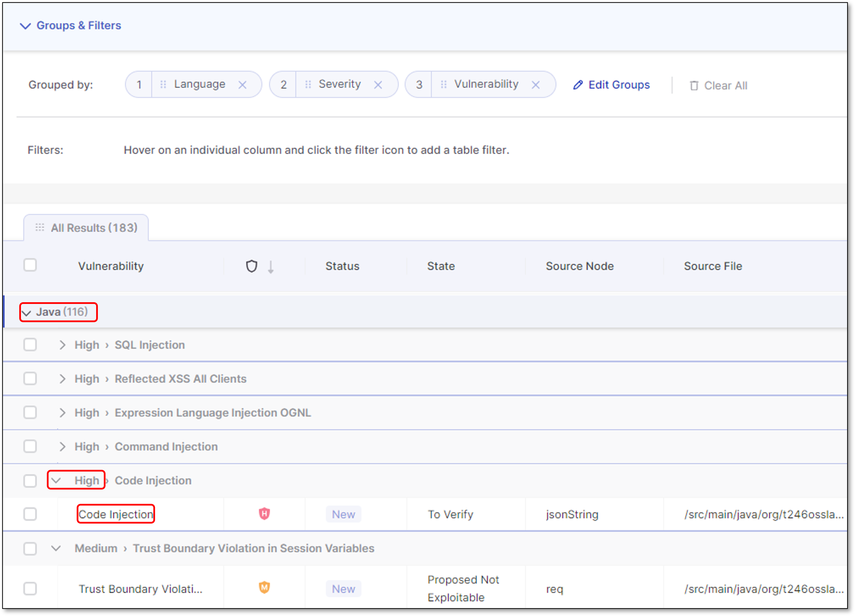Image resolution: width=855 pixels, height=616 pixels.
Task: Remove the Vulnerability grouping with its X
Action: tap(535, 85)
